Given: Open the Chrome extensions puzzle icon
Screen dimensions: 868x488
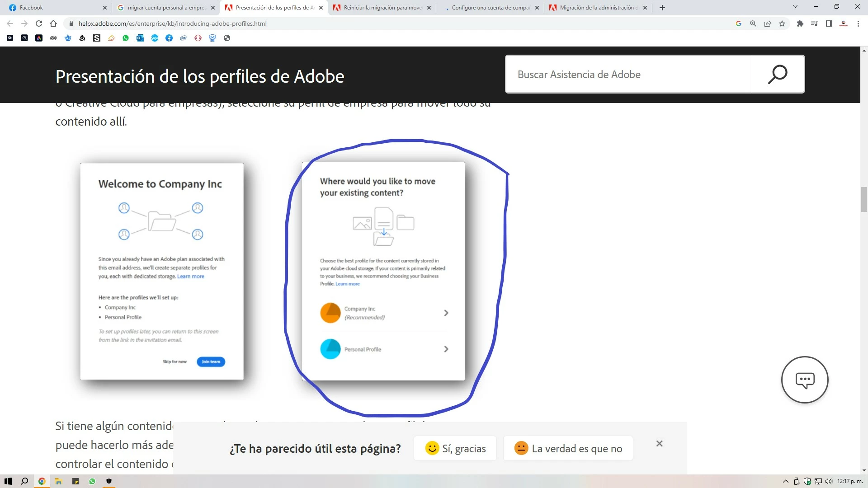Looking at the screenshot, I should (800, 23).
